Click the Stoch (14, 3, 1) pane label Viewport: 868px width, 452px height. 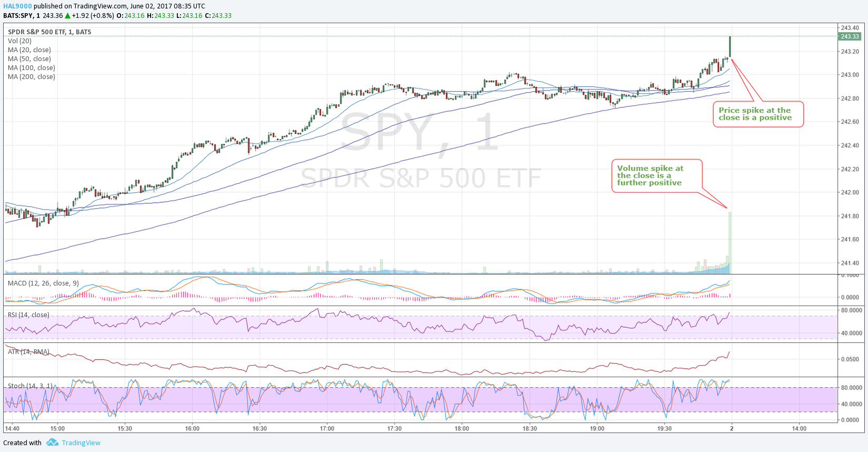point(30,386)
